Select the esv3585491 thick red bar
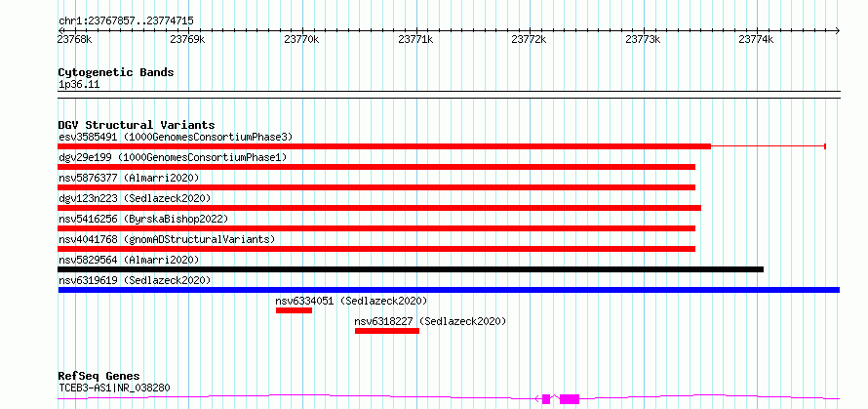The image size is (868, 409). (384, 146)
